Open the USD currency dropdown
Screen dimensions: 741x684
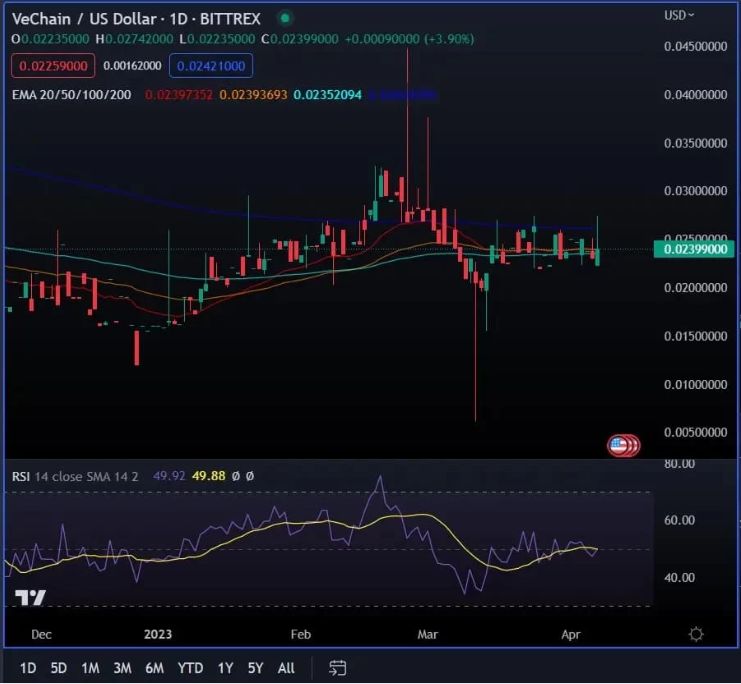coord(679,16)
